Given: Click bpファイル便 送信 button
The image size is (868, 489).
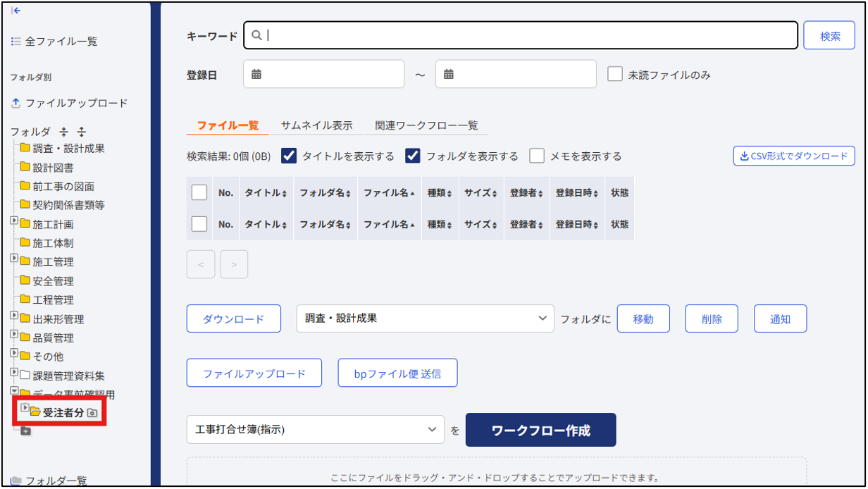Looking at the screenshot, I should pyautogui.click(x=398, y=373).
